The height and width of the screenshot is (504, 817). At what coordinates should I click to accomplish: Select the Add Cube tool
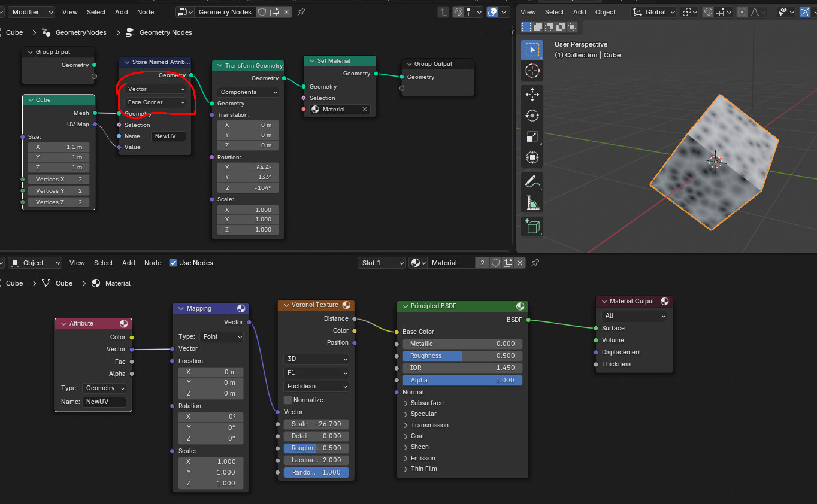tap(532, 226)
